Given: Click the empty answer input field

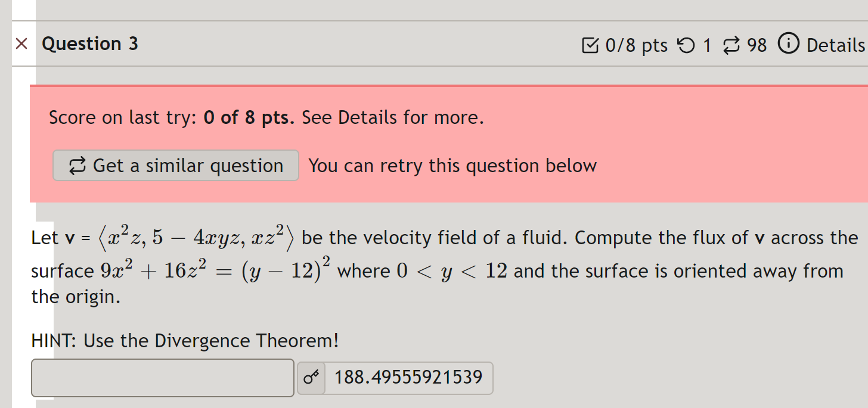Looking at the screenshot, I should tap(162, 378).
